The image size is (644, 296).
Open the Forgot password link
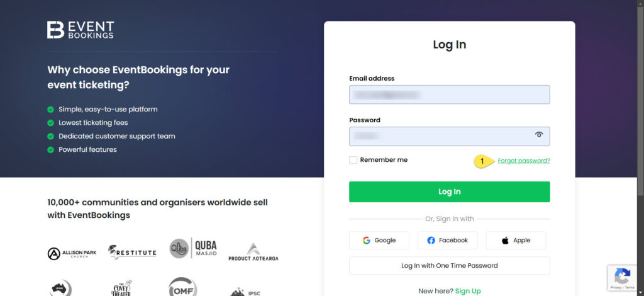click(x=524, y=161)
